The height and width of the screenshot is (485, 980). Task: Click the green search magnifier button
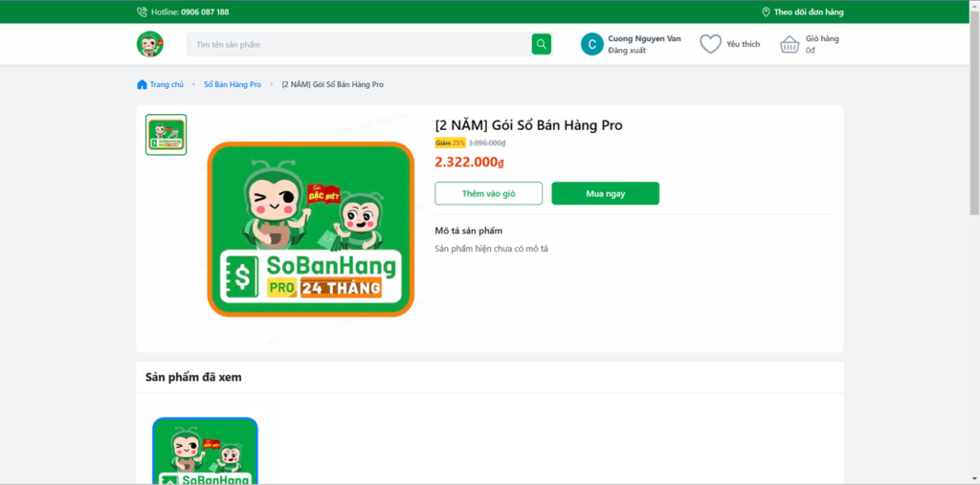click(x=542, y=44)
